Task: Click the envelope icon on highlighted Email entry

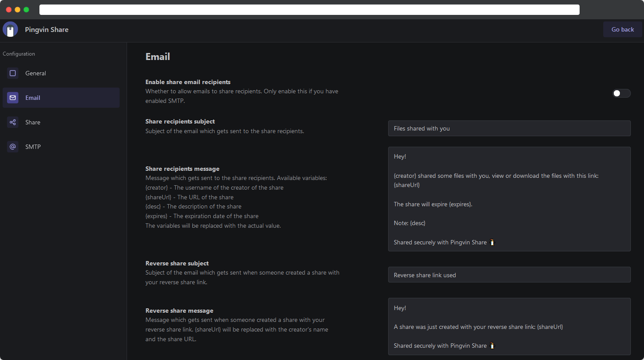Action: click(x=12, y=98)
